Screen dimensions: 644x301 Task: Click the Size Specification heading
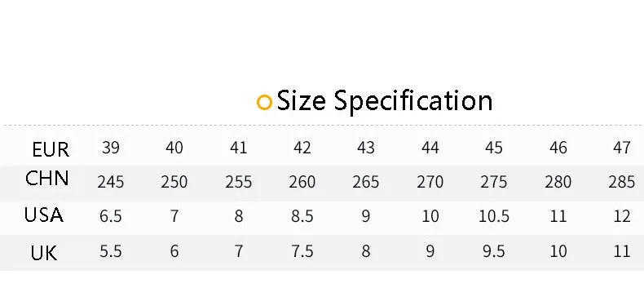coord(385,101)
